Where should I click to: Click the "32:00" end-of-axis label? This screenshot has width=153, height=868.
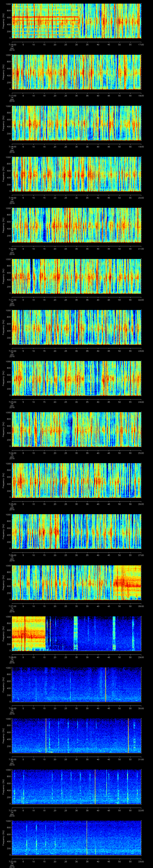(x=141, y=810)
